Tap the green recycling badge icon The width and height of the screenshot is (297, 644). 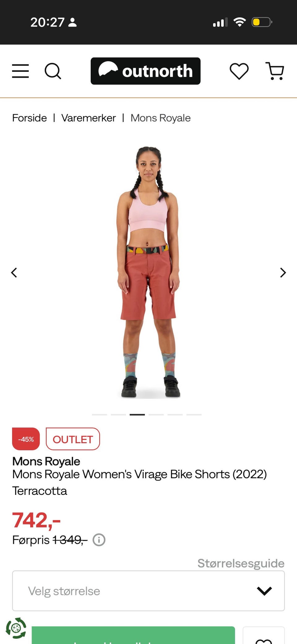pos(16,628)
